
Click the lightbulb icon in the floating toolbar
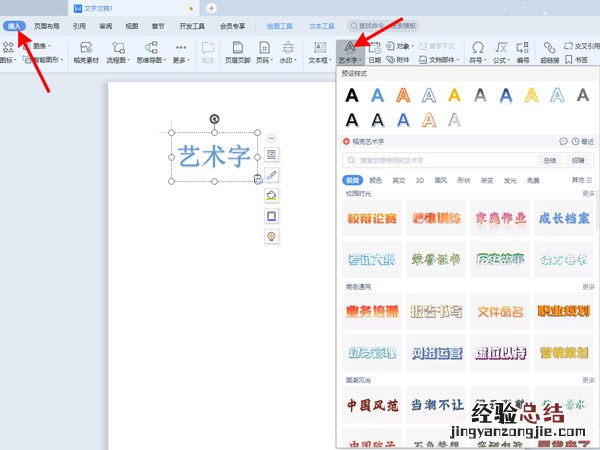[x=271, y=236]
